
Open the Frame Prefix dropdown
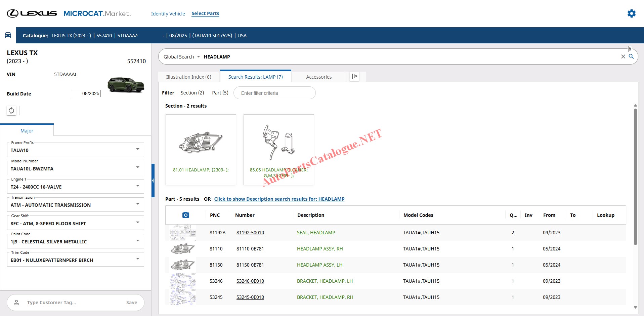coord(137,150)
